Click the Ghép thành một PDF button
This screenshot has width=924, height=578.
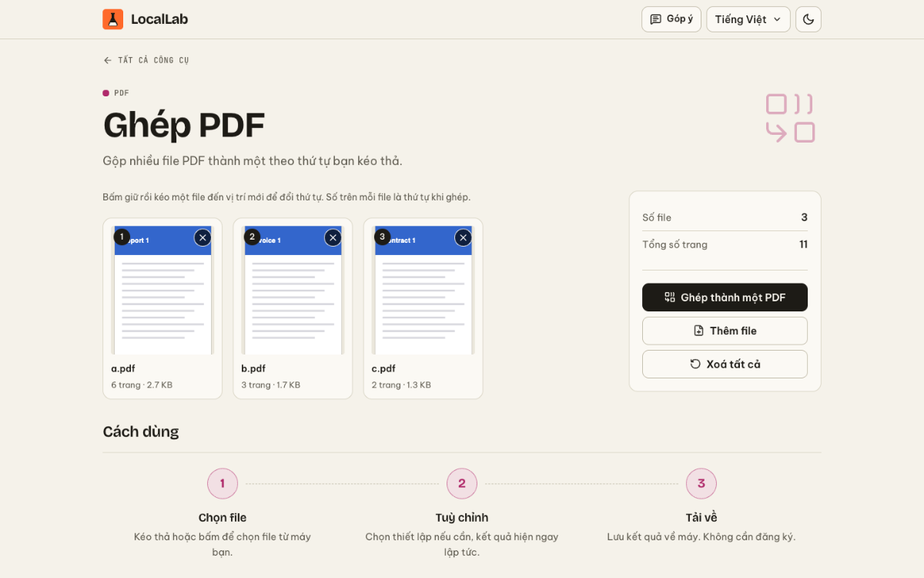(x=725, y=297)
